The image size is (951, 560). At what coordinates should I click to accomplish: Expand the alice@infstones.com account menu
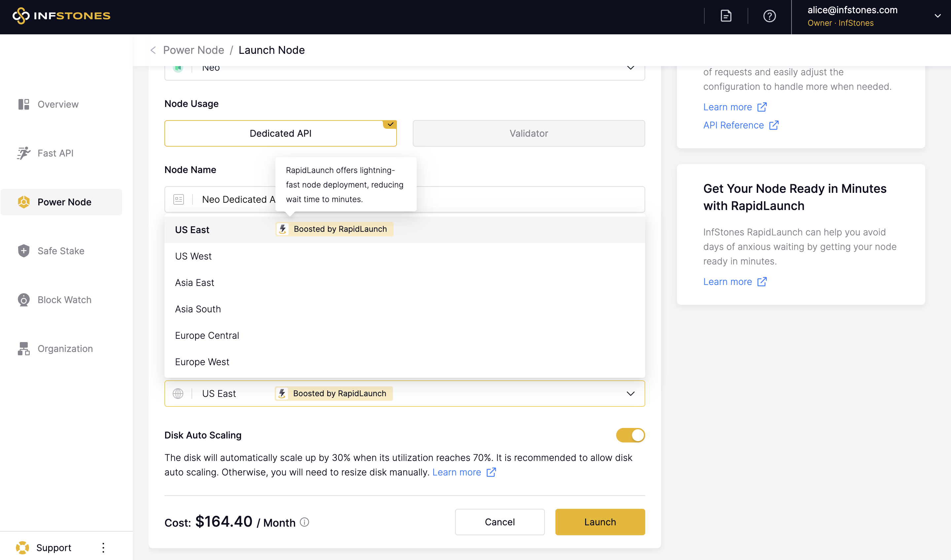coord(937,16)
